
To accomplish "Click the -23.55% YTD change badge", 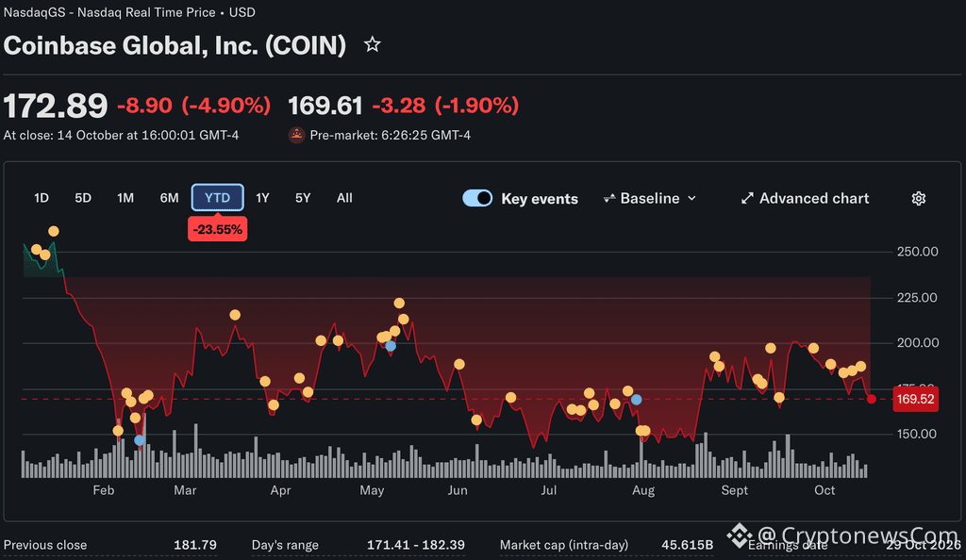I will pos(218,229).
